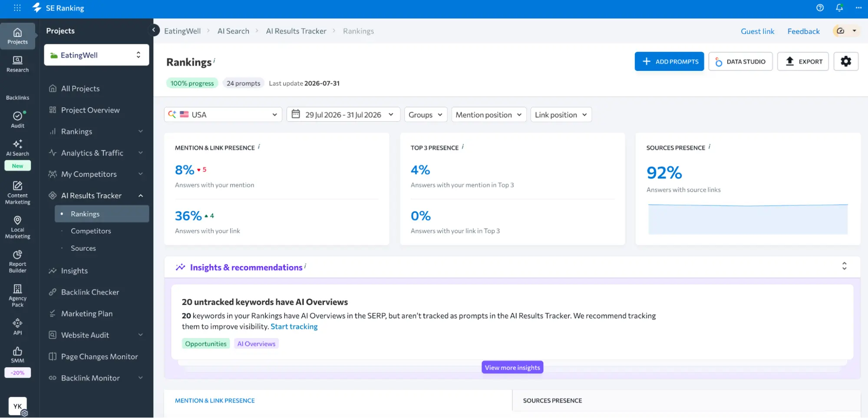This screenshot has width=868, height=418.
Task: Open the date range picker
Action: tap(343, 115)
